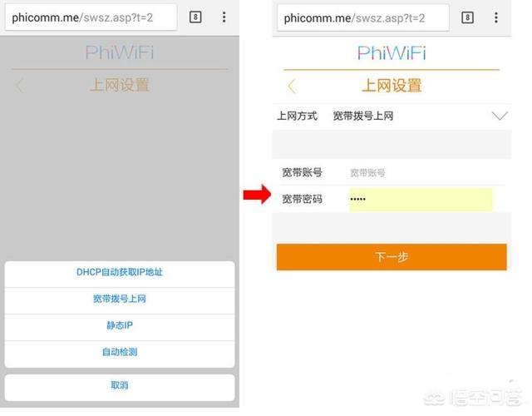Open right browser's three-dot menu
Viewport: 532px width, 416px height.
coord(496,17)
